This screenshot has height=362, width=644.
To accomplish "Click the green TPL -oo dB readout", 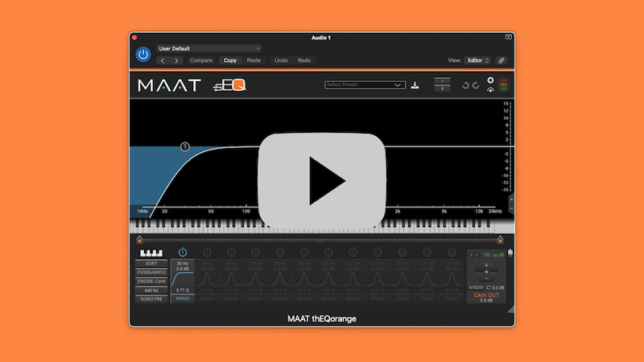I will click(493, 255).
